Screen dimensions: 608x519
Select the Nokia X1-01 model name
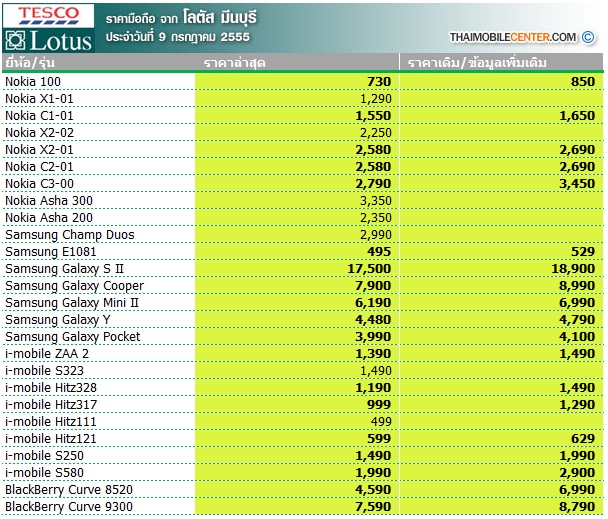point(39,99)
